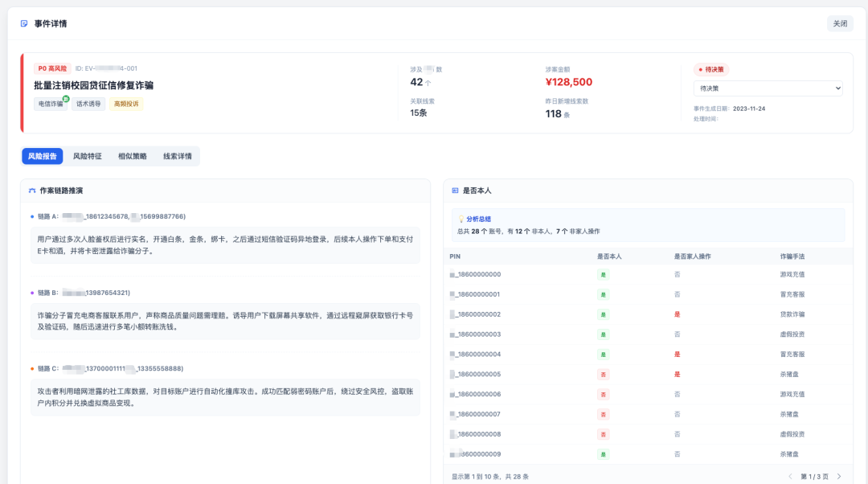Select the 风险报告 tab

pos(43,156)
